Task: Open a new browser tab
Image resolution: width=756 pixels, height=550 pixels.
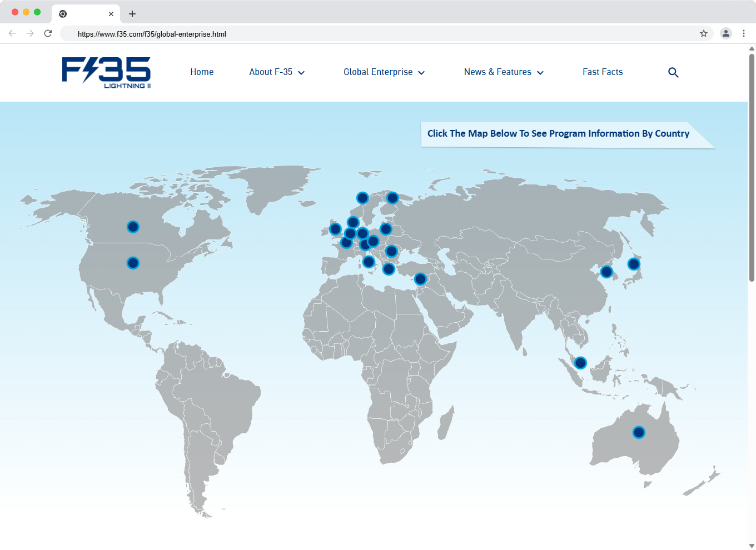Action: 132,14
